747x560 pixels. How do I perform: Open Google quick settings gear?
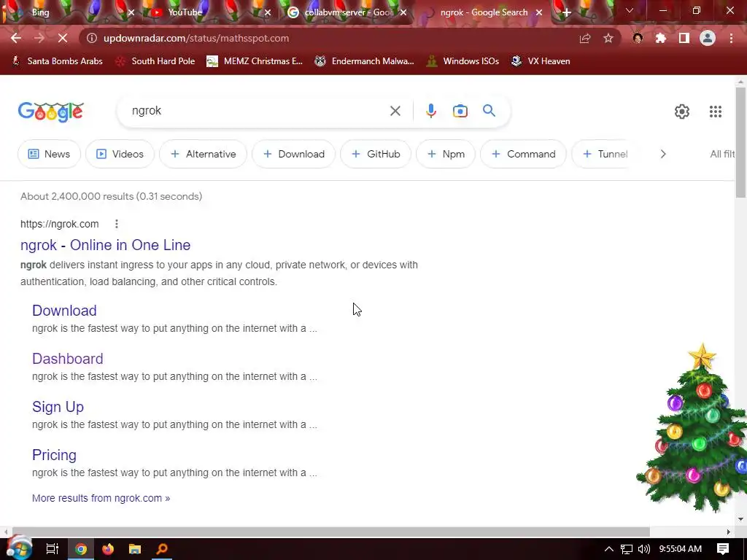(x=682, y=112)
